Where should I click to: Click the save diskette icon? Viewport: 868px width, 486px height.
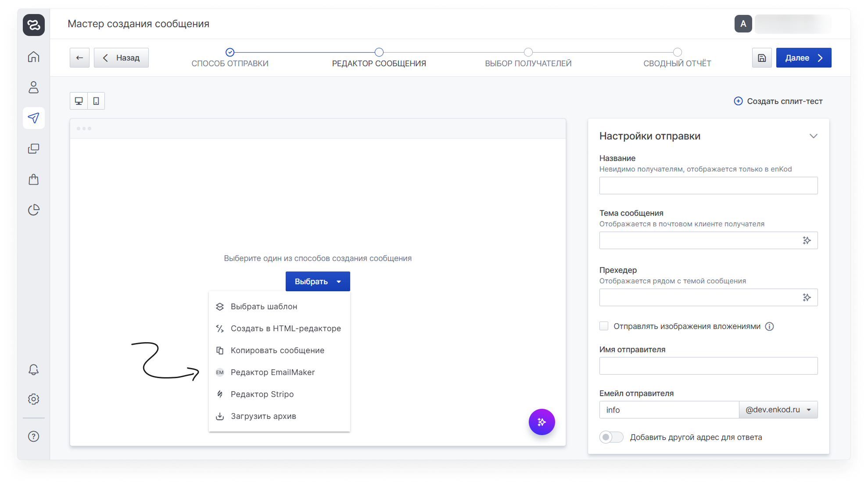tap(762, 58)
